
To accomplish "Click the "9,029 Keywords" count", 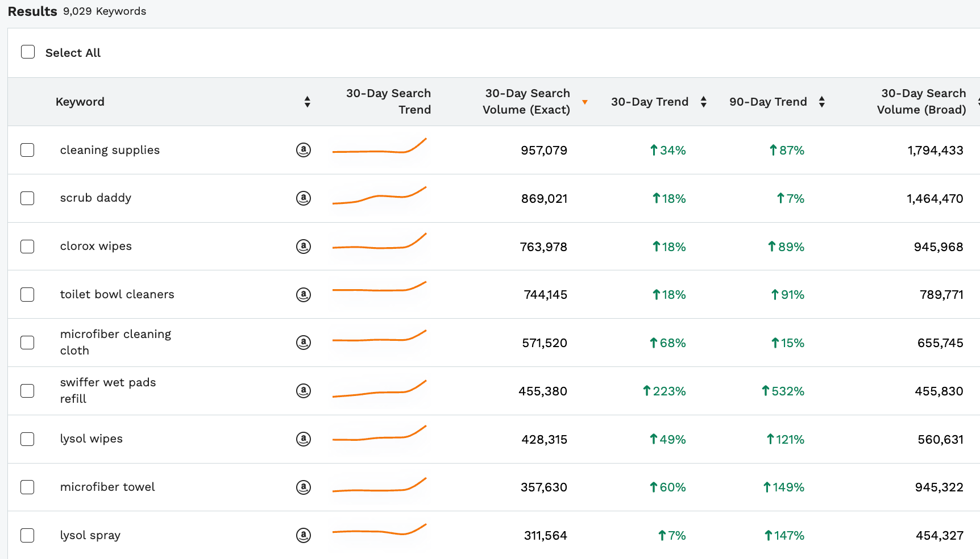I will pyautogui.click(x=105, y=11).
